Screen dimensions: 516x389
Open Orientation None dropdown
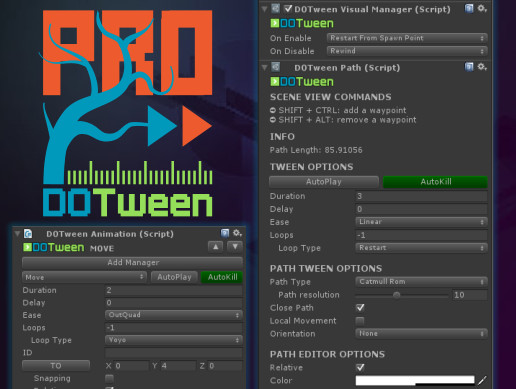pyautogui.click(x=422, y=333)
